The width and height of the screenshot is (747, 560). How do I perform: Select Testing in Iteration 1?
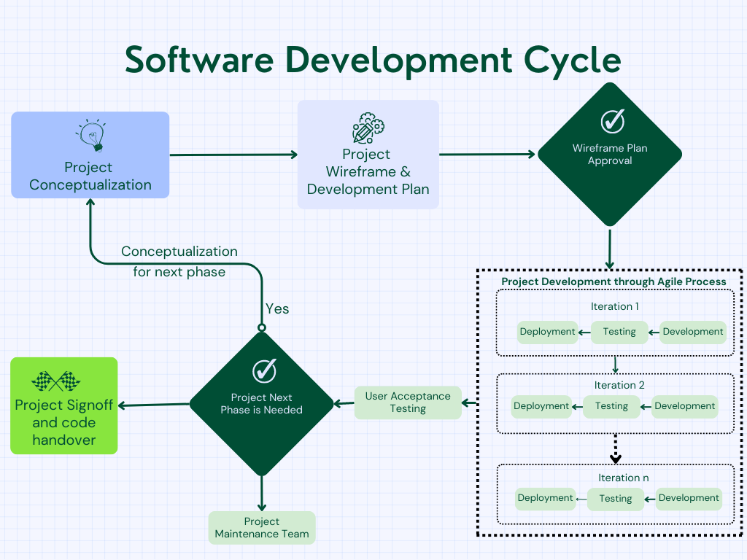click(x=619, y=332)
